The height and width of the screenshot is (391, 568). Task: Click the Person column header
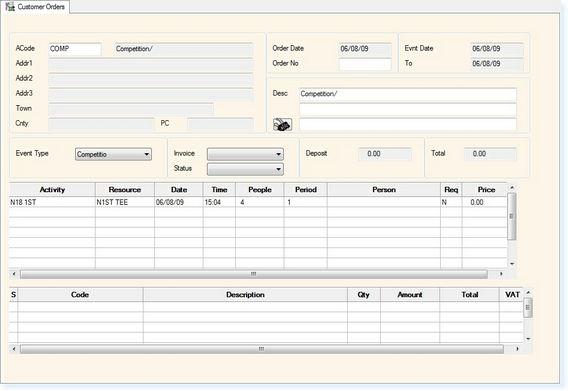(x=384, y=190)
